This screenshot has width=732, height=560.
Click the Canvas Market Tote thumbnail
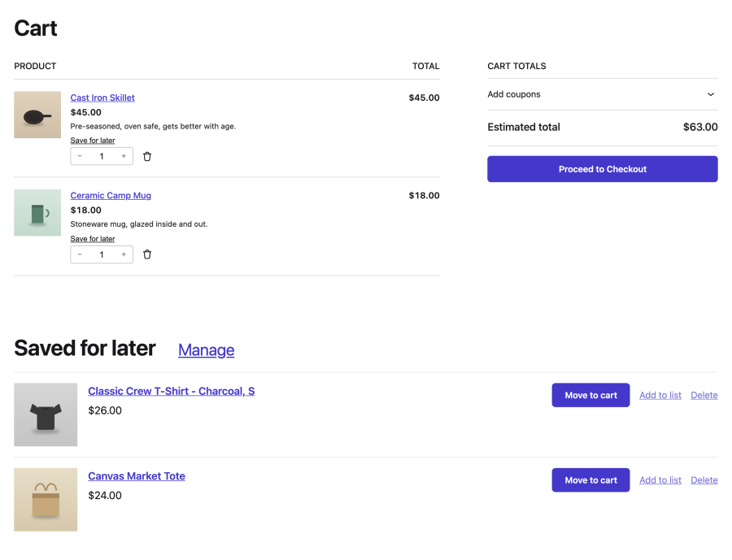point(46,500)
